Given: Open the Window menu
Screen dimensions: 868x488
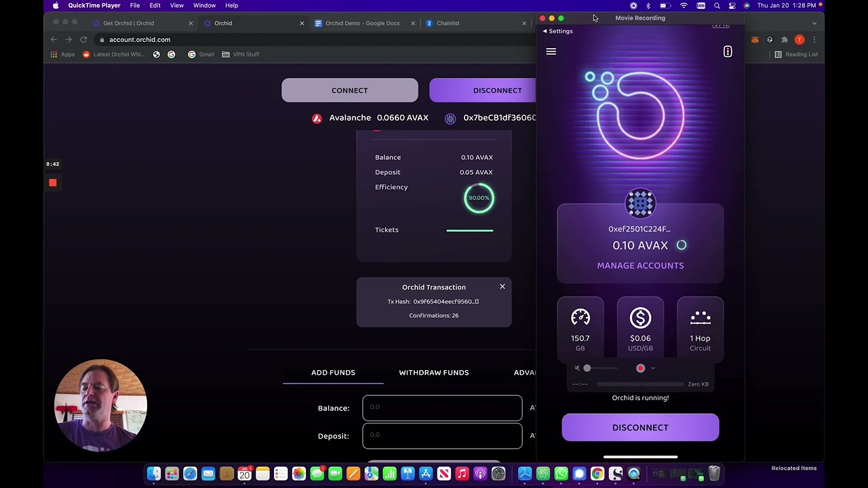Looking at the screenshot, I should 204,5.
